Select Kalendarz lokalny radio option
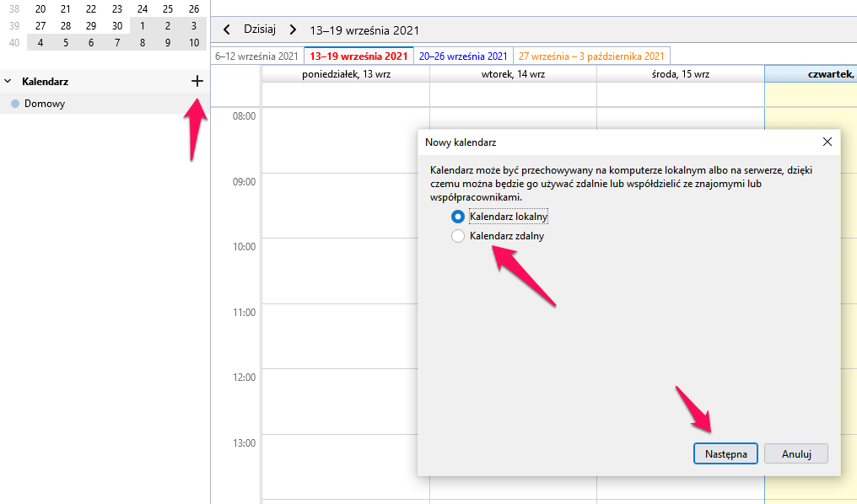857x504 pixels. (x=457, y=217)
